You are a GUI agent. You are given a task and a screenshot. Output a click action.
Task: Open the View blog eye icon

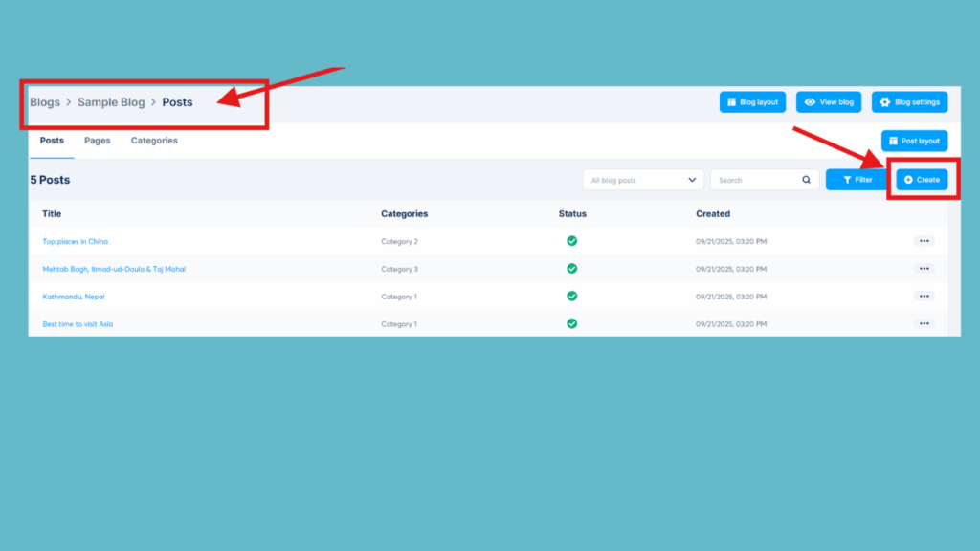click(x=810, y=101)
